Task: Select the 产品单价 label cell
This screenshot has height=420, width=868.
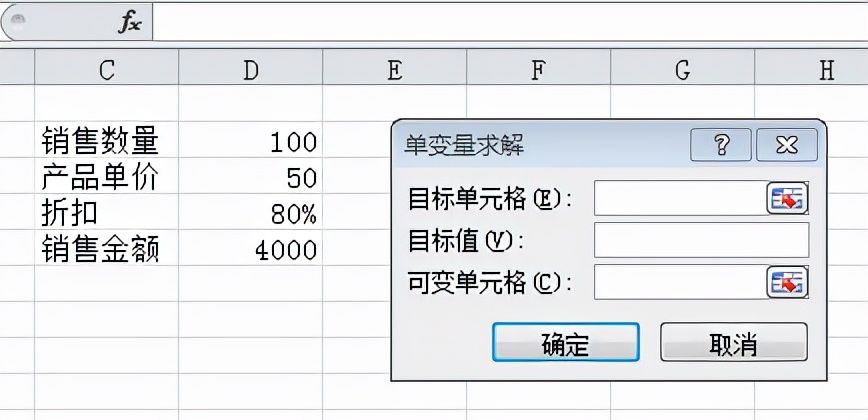Action: 106,178
